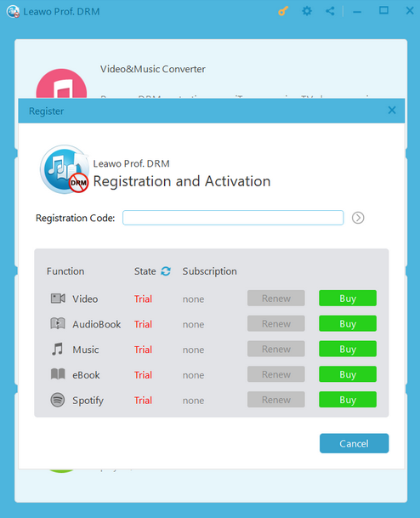Screen dimensions: 420x518
Task: Buy the Video function
Action: pyautogui.click(x=348, y=299)
